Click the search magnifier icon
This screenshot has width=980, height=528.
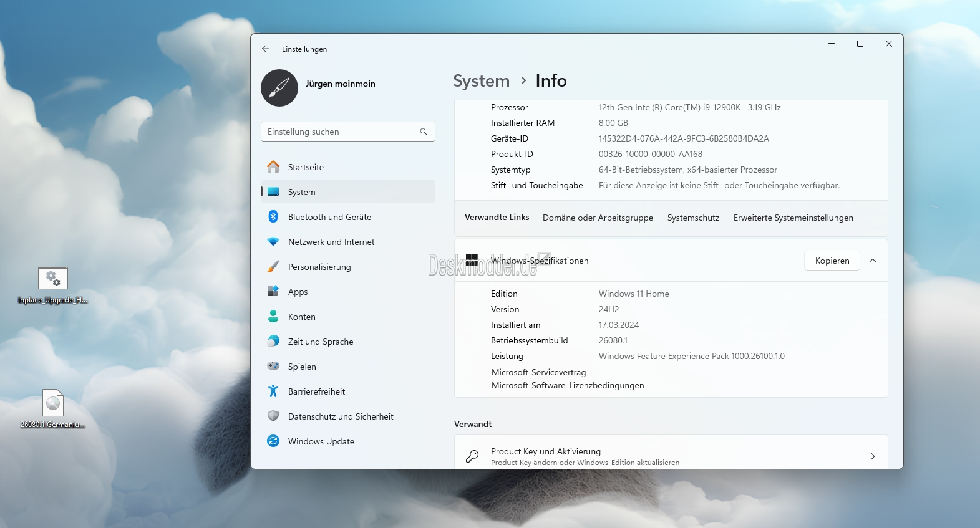424,132
